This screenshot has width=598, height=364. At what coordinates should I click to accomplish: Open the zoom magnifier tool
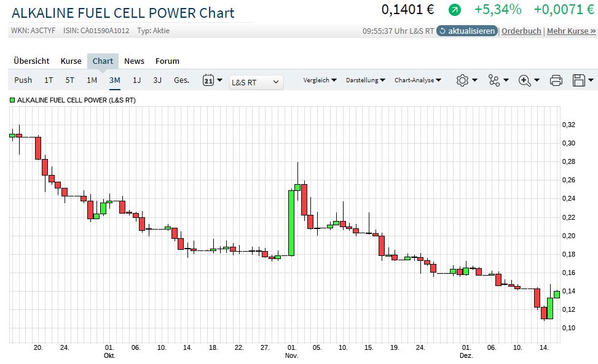525,80
